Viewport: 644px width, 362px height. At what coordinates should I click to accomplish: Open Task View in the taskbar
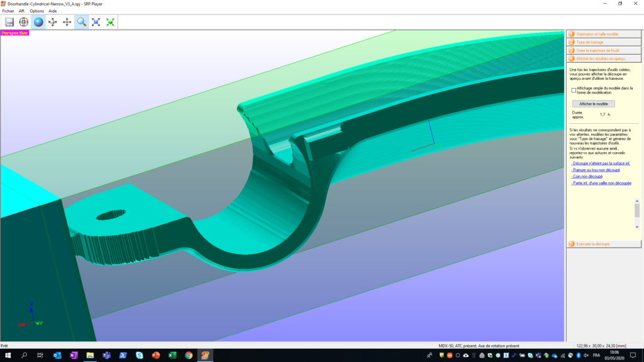tap(40, 356)
